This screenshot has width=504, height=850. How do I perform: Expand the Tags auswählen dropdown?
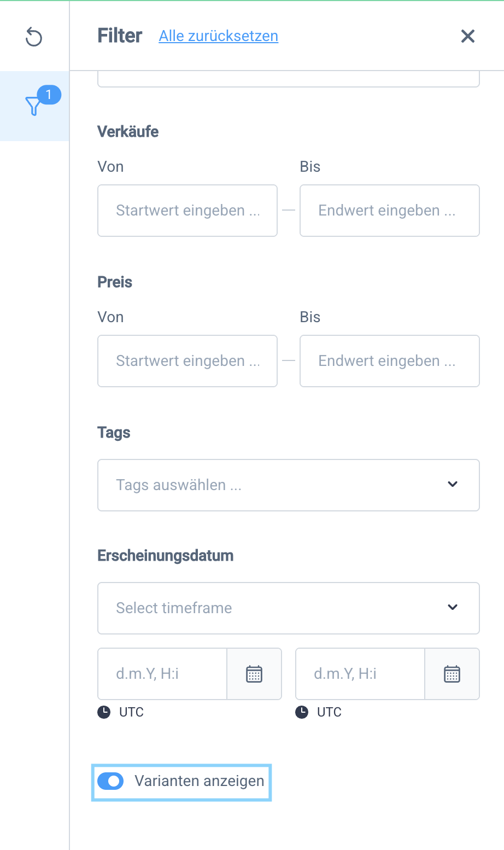(288, 485)
